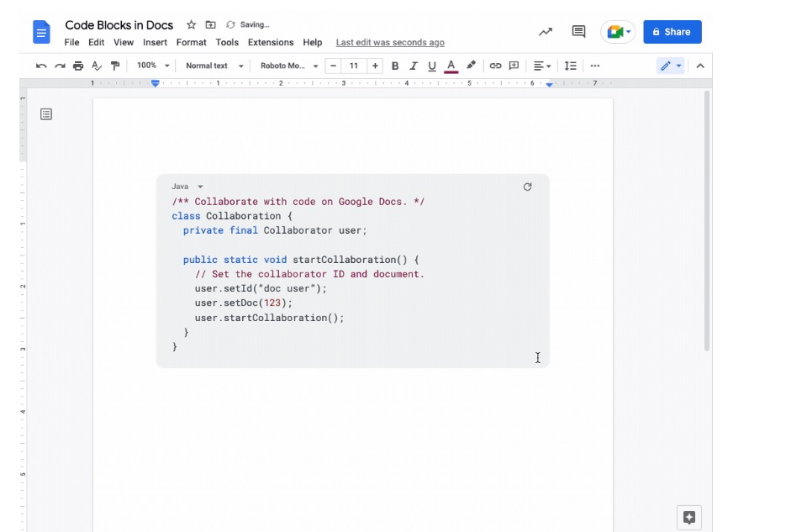
Task: Open the Insert menu
Action: pos(155,43)
